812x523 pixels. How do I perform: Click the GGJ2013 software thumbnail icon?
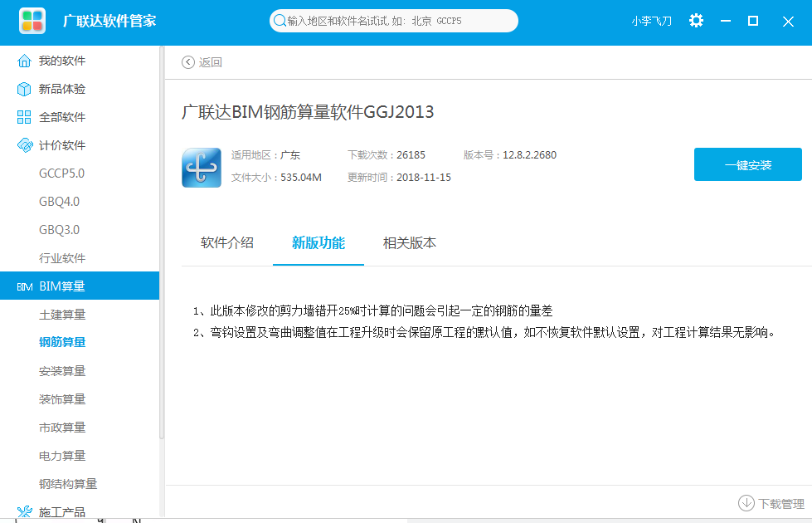point(202,168)
